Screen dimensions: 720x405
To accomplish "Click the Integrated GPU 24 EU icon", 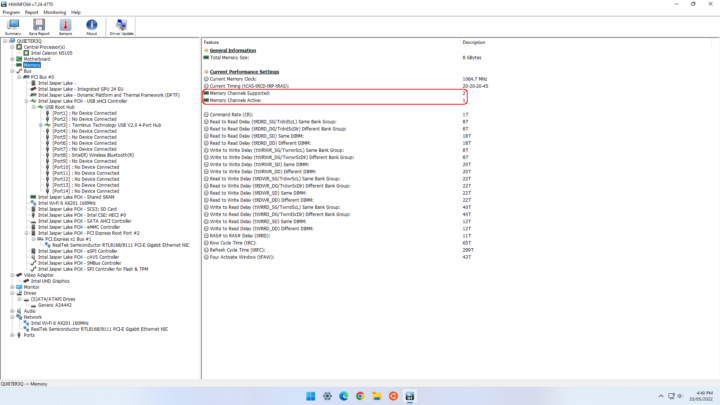I will point(33,89).
